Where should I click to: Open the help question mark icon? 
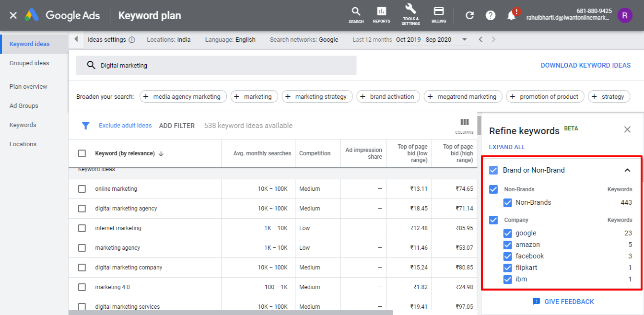pos(491,15)
